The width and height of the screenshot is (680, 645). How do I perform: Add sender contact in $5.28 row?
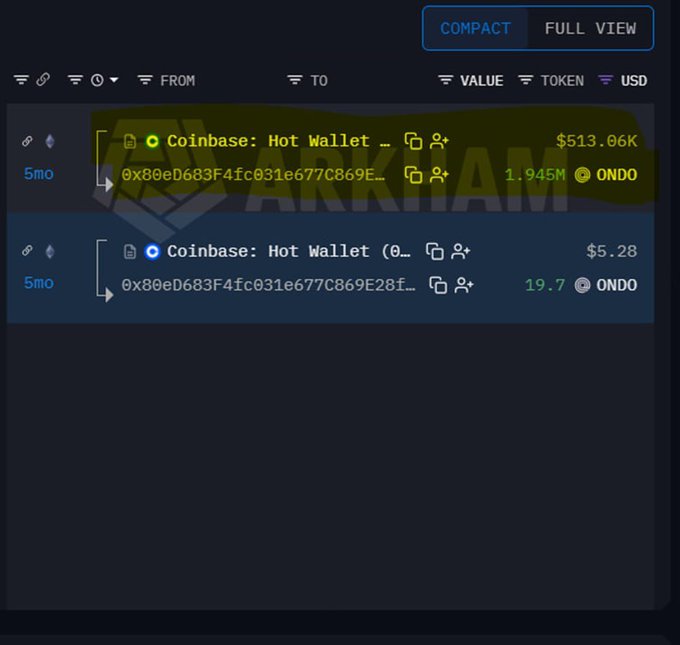(x=461, y=251)
